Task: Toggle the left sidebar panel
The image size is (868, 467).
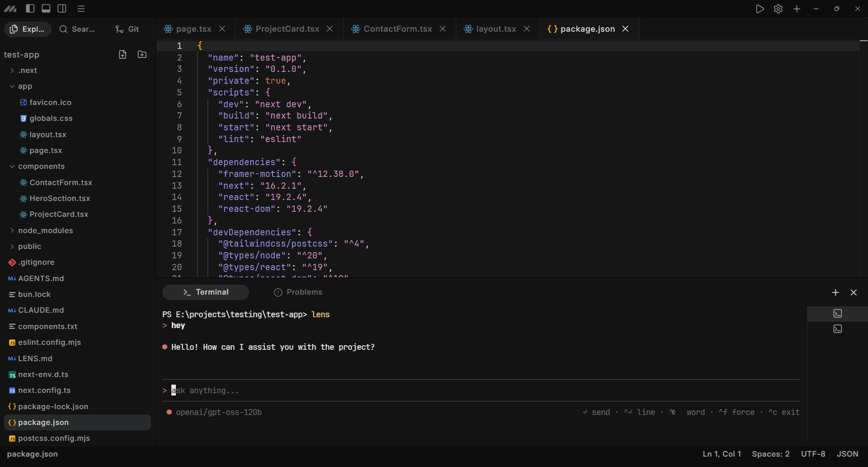Action: coord(30,9)
